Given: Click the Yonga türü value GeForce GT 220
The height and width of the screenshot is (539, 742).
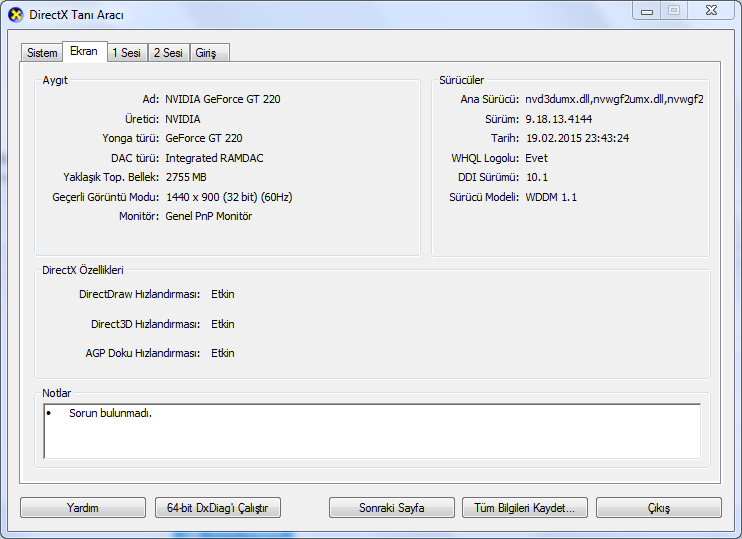Looking at the screenshot, I should point(203,138).
